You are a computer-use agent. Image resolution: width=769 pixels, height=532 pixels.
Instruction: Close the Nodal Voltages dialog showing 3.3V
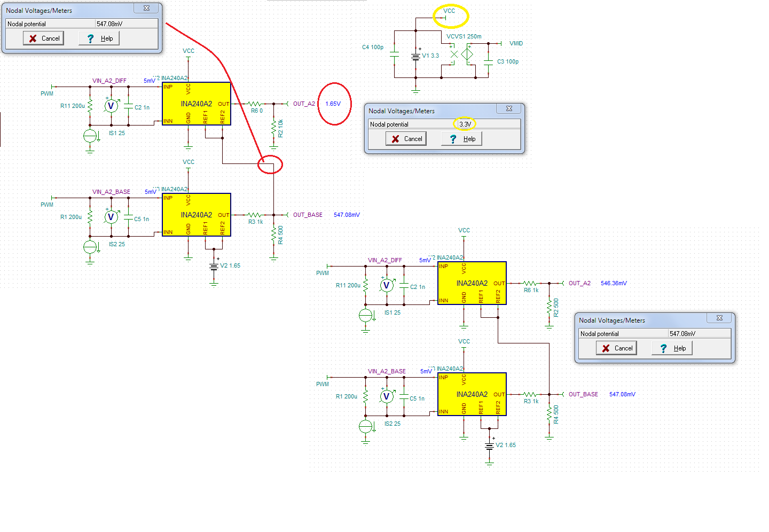(x=509, y=108)
